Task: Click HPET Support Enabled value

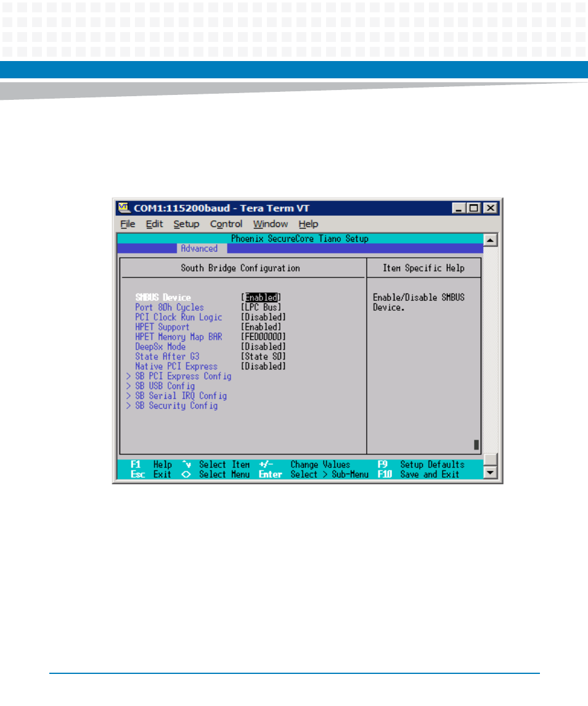Action: pos(261,327)
